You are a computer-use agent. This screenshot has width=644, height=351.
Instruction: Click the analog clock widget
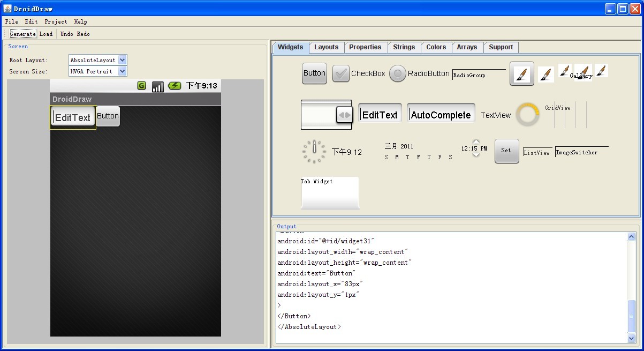pyautogui.click(x=314, y=152)
